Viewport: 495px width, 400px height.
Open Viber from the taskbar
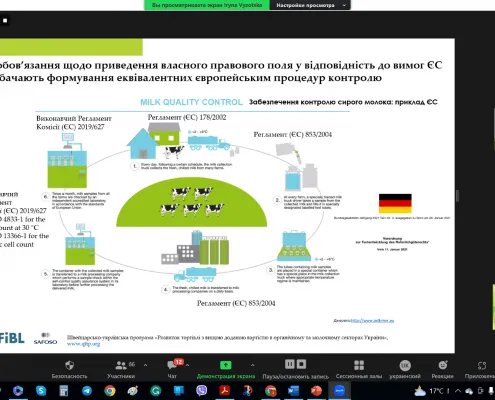(201, 391)
